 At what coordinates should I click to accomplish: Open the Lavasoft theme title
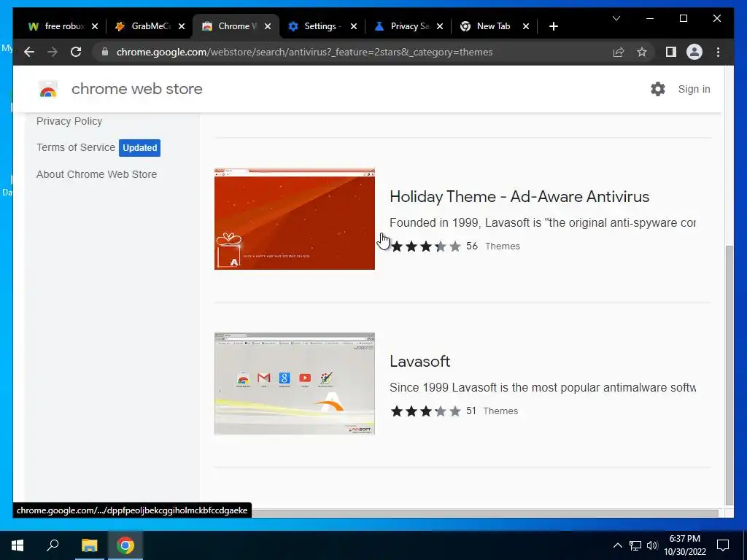(x=419, y=362)
